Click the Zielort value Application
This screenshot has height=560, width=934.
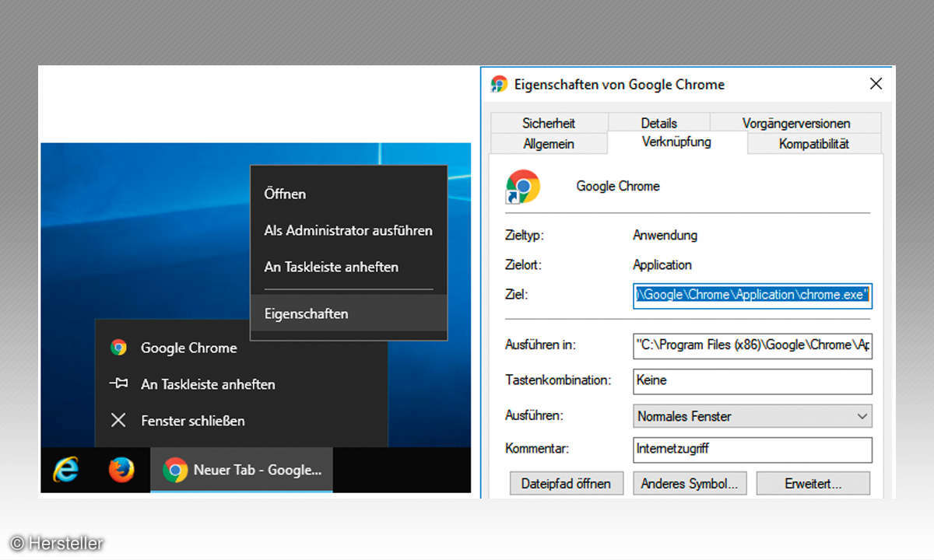coord(662,265)
